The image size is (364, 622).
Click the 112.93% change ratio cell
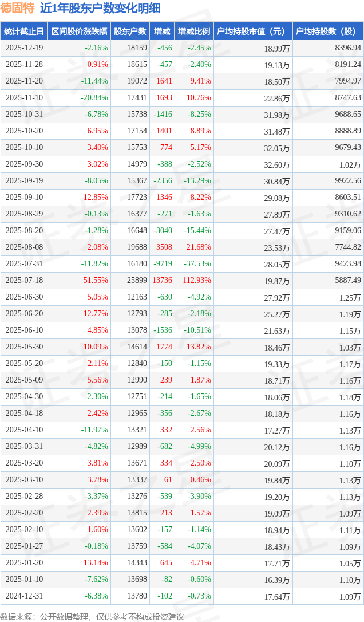197,281
